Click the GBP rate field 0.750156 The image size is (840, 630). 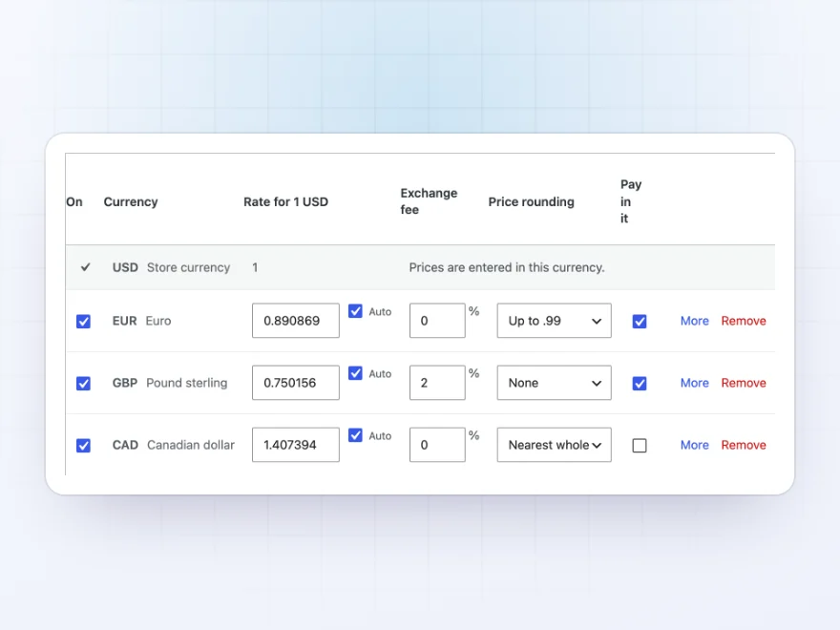(x=296, y=383)
